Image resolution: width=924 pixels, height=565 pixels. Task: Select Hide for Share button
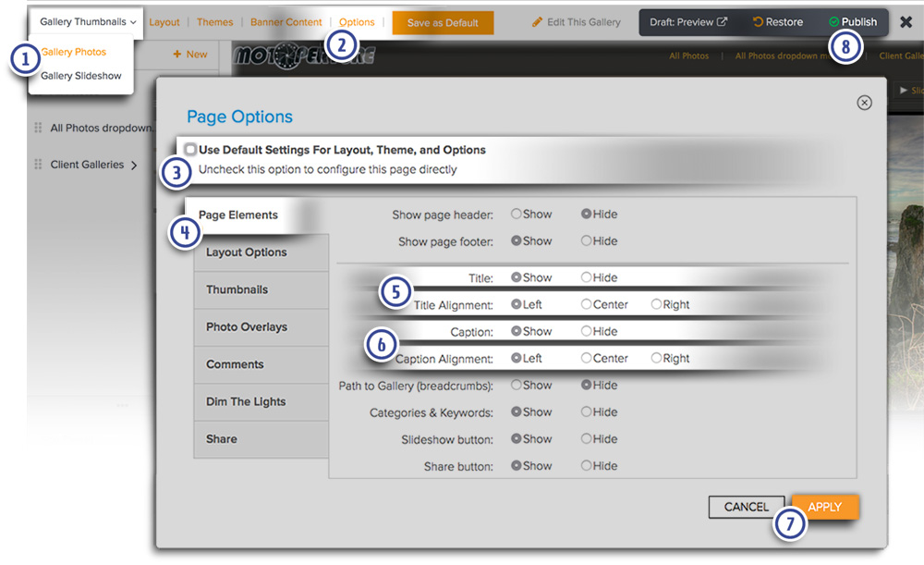point(587,465)
